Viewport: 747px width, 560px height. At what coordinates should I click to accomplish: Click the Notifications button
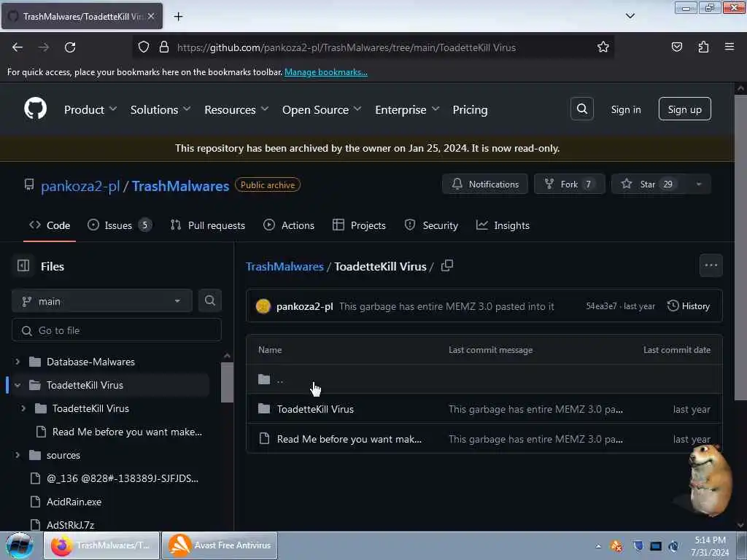tap(485, 184)
